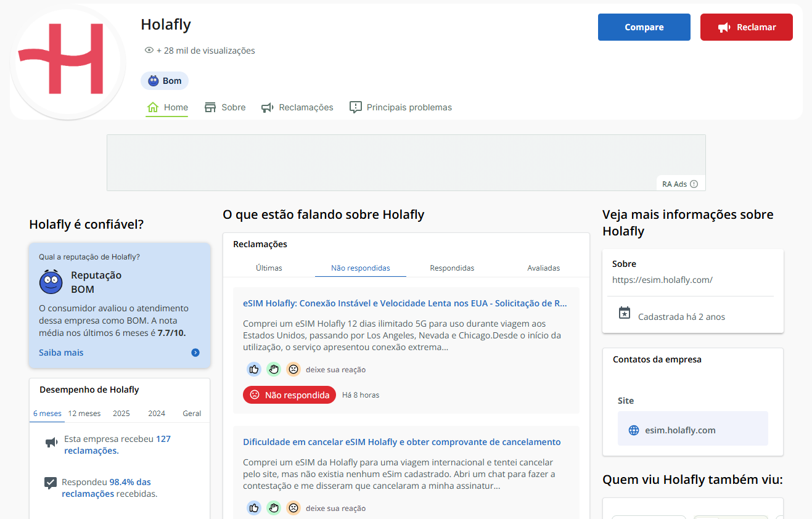This screenshot has height=519, width=812.
Task: Click the thumbs-up reaction on second complaint
Action: 254,508
